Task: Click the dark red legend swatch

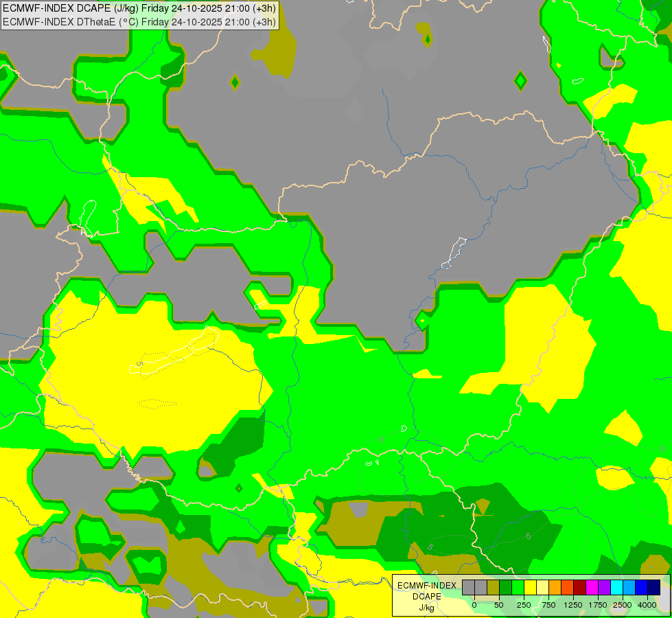Action: (x=580, y=588)
